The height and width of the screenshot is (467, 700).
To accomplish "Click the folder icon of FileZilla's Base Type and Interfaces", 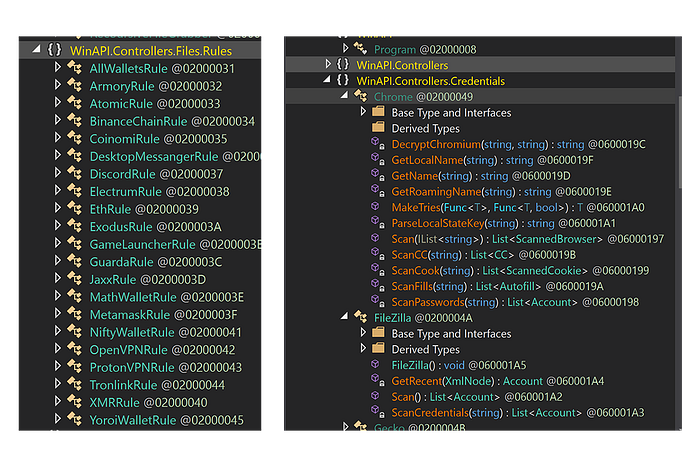I will pyautogui.click(x=378, y=333).
